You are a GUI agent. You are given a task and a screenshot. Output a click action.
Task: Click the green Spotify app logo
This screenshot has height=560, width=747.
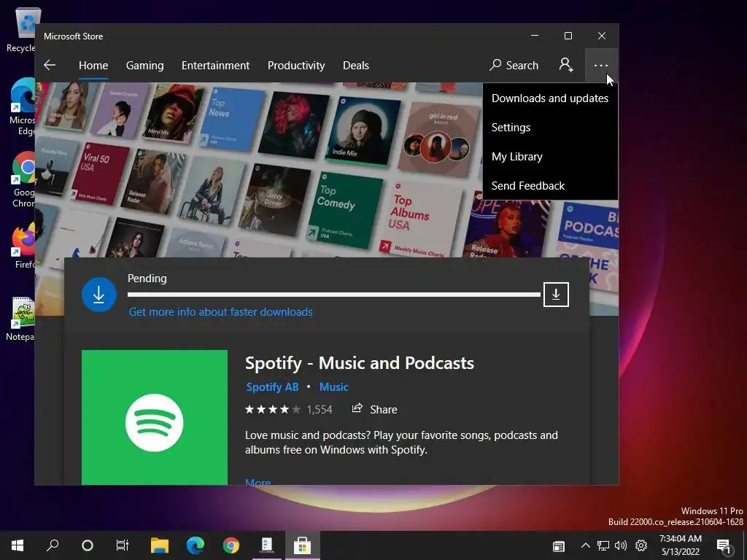(155, 418)
